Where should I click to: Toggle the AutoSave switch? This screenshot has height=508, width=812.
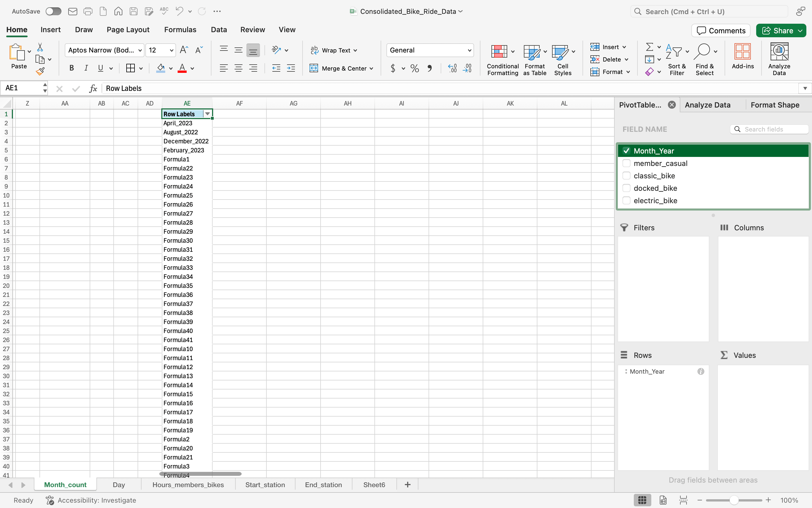tap(54, 11)
